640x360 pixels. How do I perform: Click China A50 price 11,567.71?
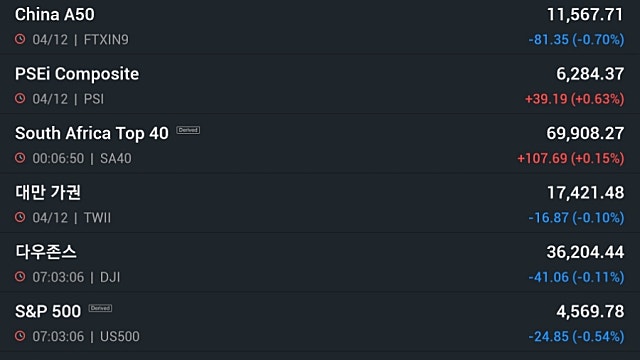point(585,15)
